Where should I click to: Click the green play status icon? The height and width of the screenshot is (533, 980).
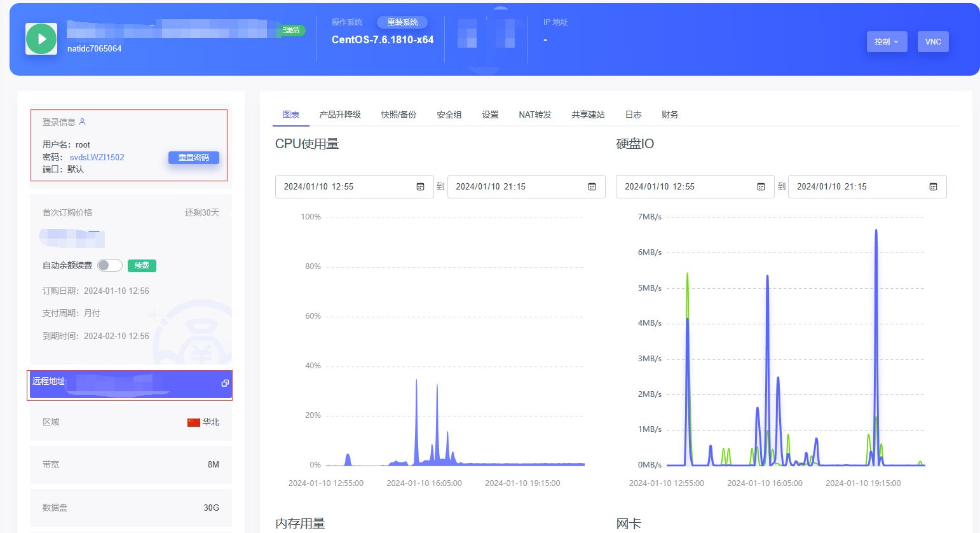41,39
